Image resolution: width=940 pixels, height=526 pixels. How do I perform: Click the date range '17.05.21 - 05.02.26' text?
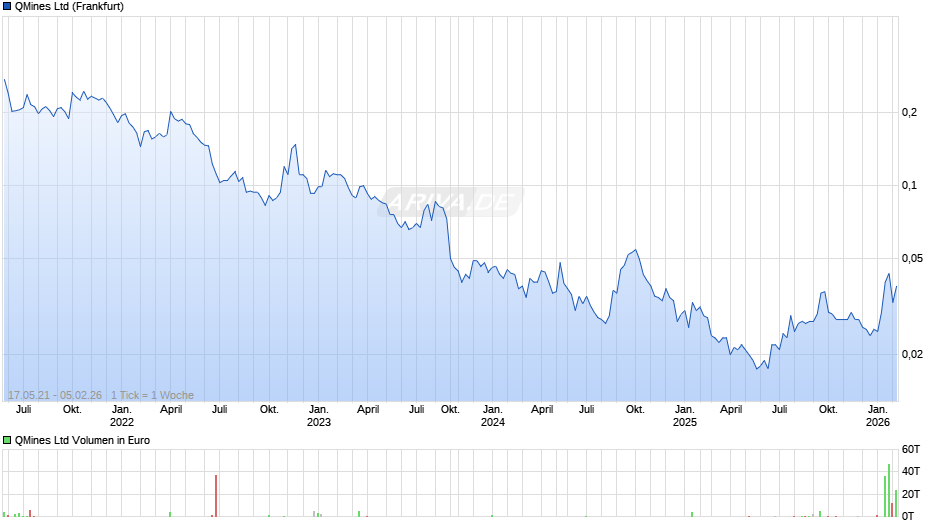tap(55, 395)
